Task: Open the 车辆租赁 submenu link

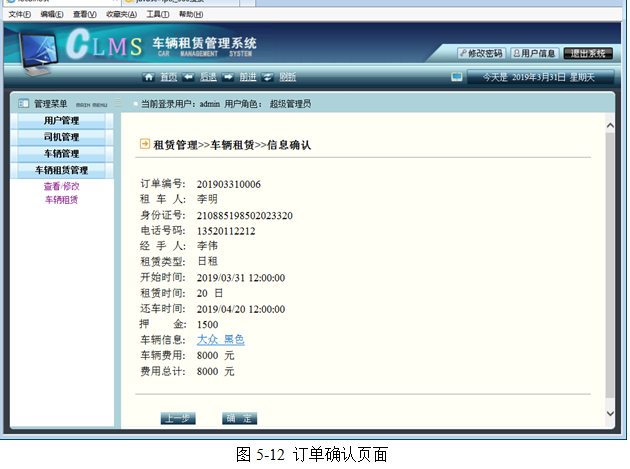Action: pos(61,200)
